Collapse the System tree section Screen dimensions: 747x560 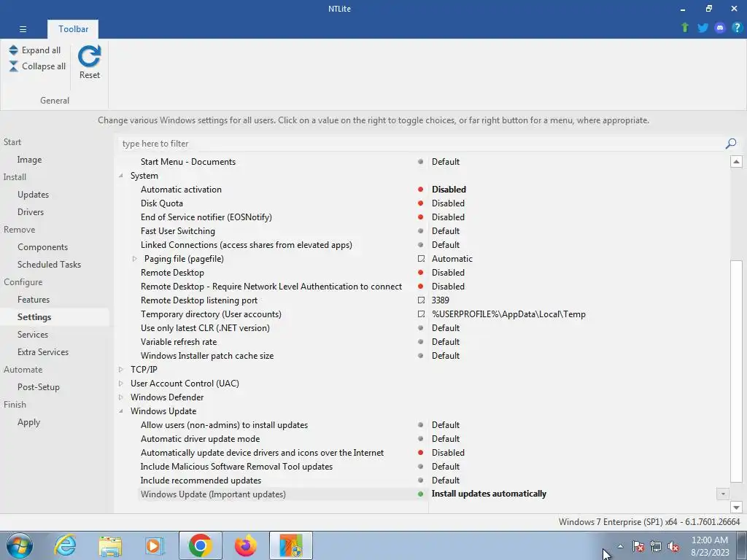point(121,176)
